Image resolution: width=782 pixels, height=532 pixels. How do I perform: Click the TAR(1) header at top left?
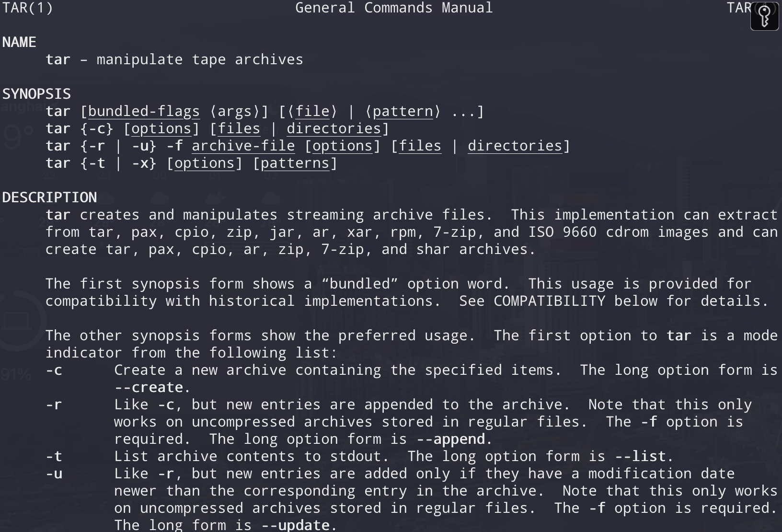tap(28, 8)
